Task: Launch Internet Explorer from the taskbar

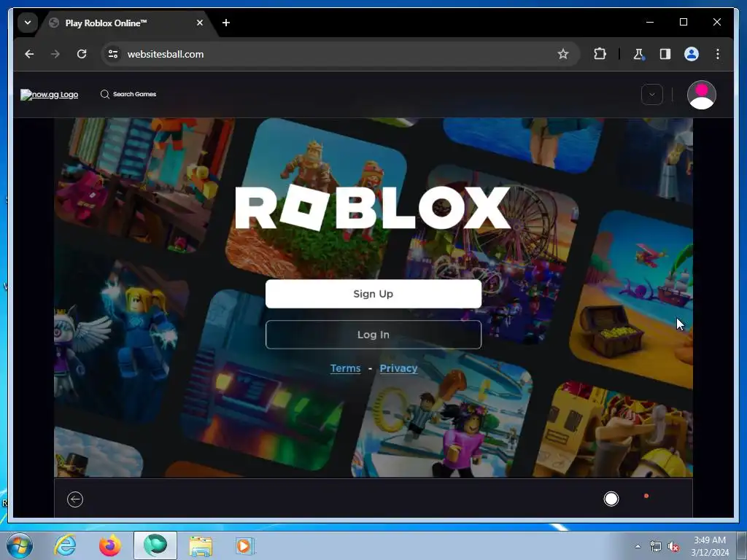Action: pos(65,545)
